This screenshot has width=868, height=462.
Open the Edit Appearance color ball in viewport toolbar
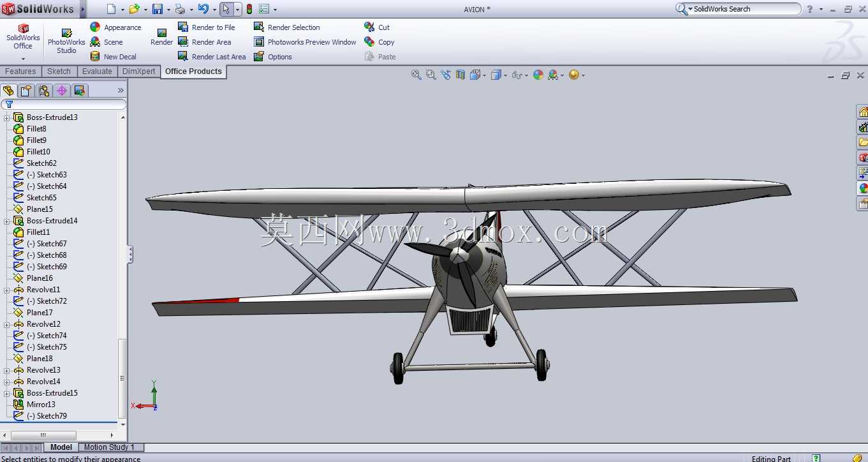pos(538,75)
